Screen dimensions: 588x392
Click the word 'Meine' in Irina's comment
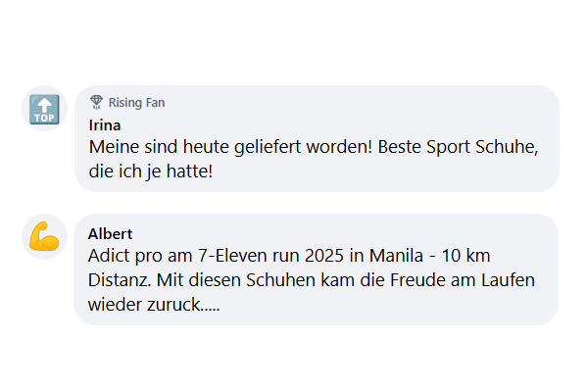113,147
